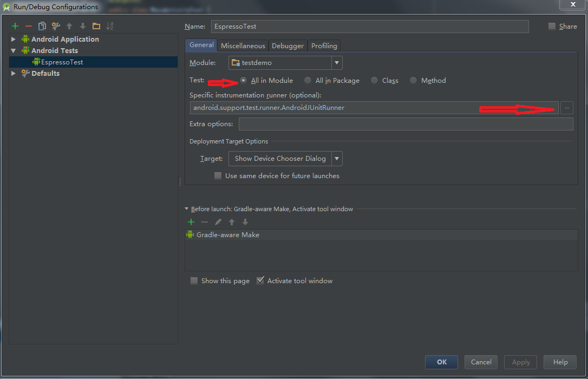Close the Run/Debug Configurations dialog
The image size is (588, 379).
click(x=573, y=4)
